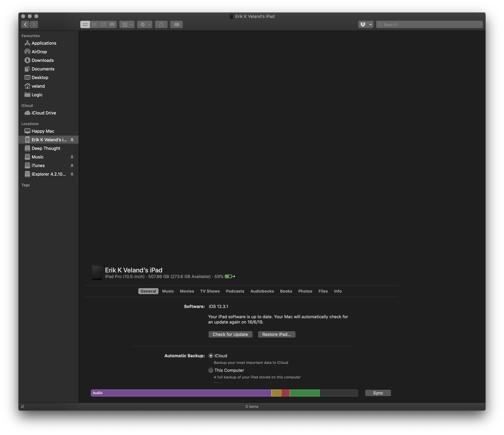This screenshot has height=435, width=504.
Task: Open the veland home folder
Action: click(49, 86)
